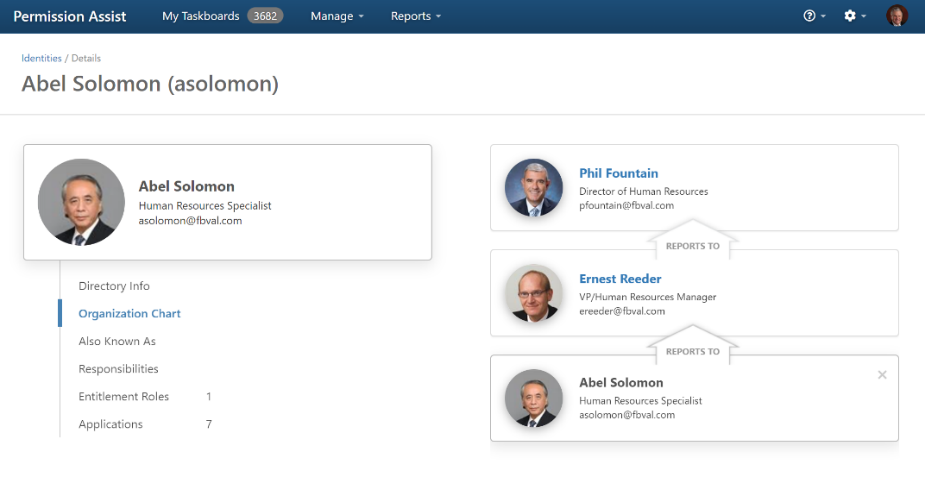Open the Also Known As section

117,341
